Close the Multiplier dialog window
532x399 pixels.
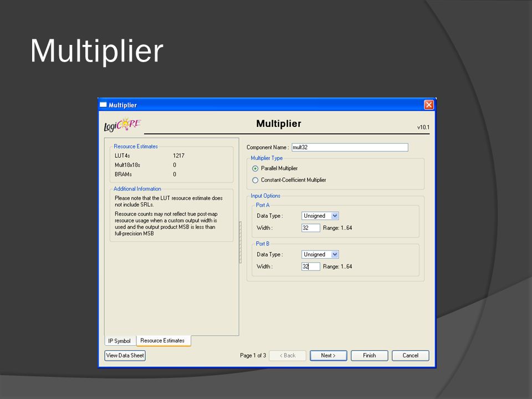pos(428,105)
